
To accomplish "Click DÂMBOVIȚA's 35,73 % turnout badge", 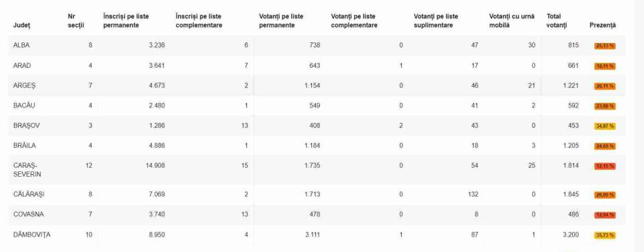I will [604, 235].
